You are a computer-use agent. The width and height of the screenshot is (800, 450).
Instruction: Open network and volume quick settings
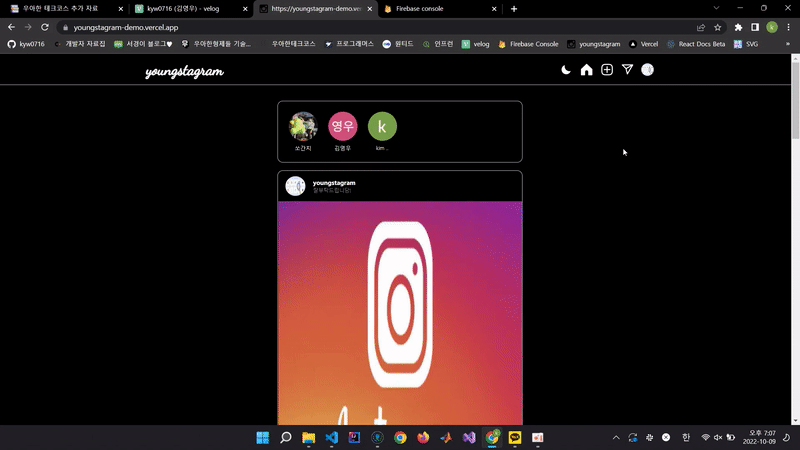click(718, 438)
